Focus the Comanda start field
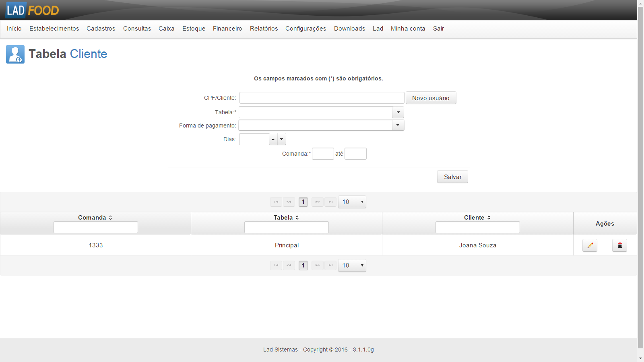This screenshot has width=644, height=362. [323, 154]
